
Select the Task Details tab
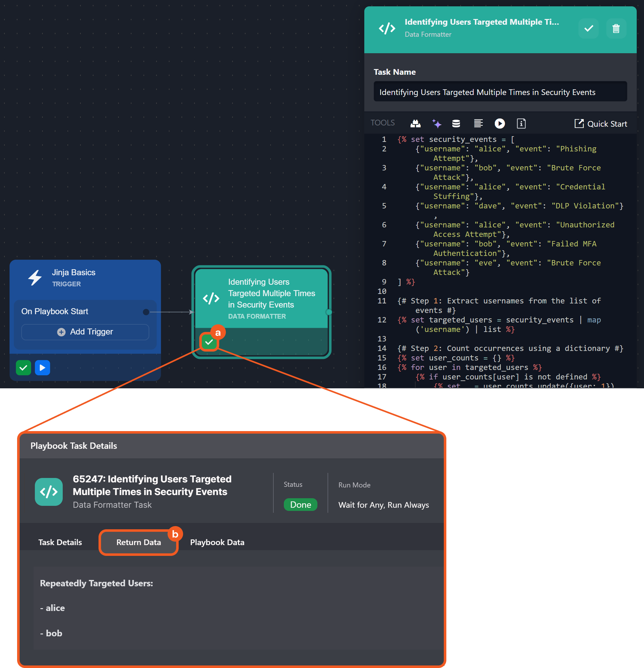coord(60,542)
